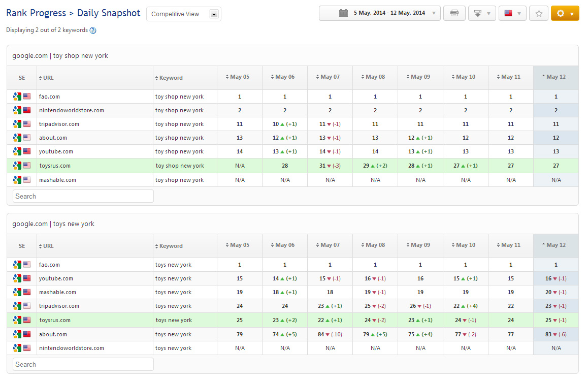The height and width of the screenshot is (382, 588).
Task: Click the search field under second table
Action: (83, 364)
